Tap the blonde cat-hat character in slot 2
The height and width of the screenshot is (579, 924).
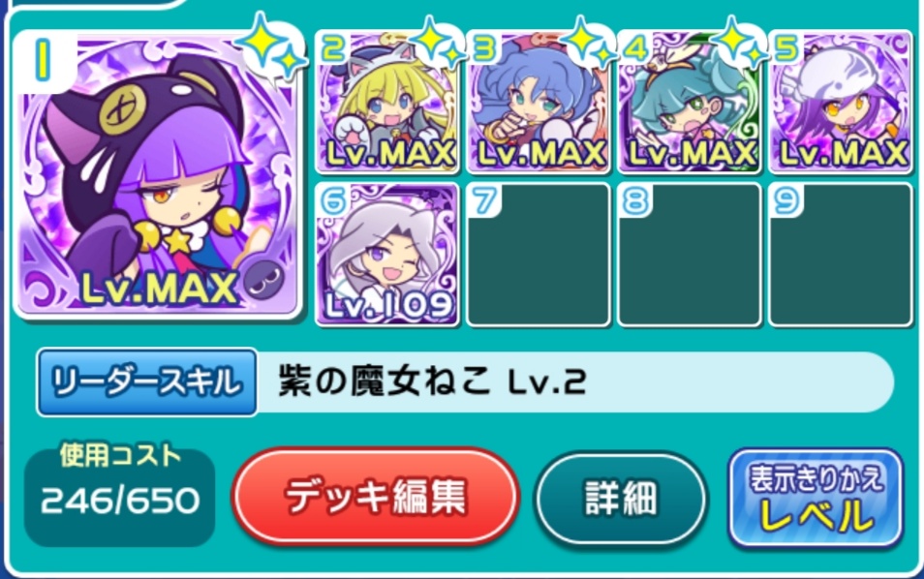pyautogui.click(x=386, y=103)
